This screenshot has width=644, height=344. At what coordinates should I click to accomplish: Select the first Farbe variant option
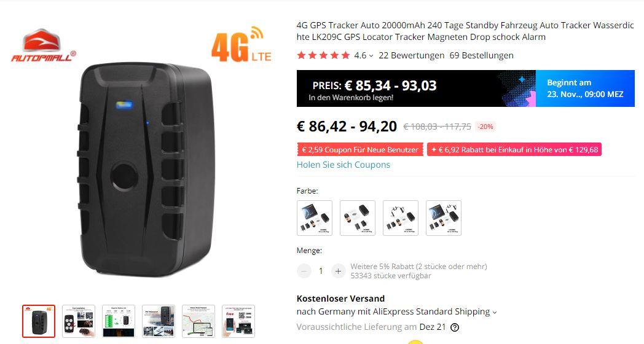coord(315,218)
